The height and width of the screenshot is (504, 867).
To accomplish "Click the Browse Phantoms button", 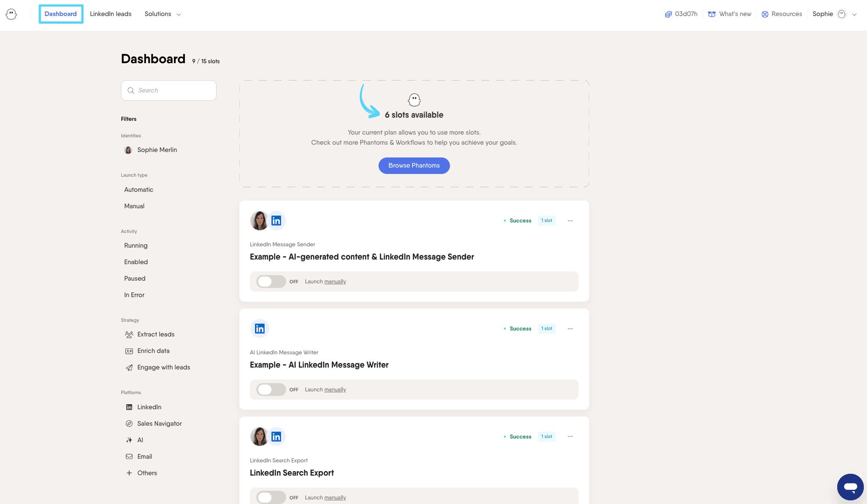I will coord(414,166).
